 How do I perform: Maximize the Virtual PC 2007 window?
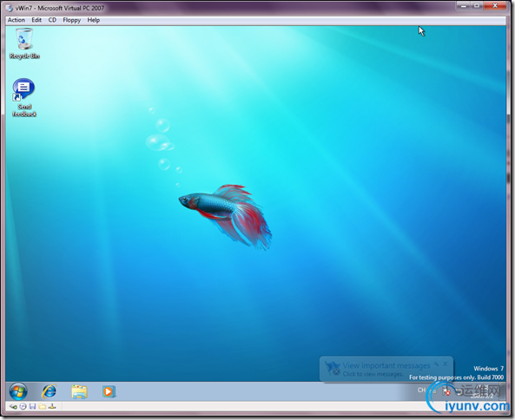[477, 5]
